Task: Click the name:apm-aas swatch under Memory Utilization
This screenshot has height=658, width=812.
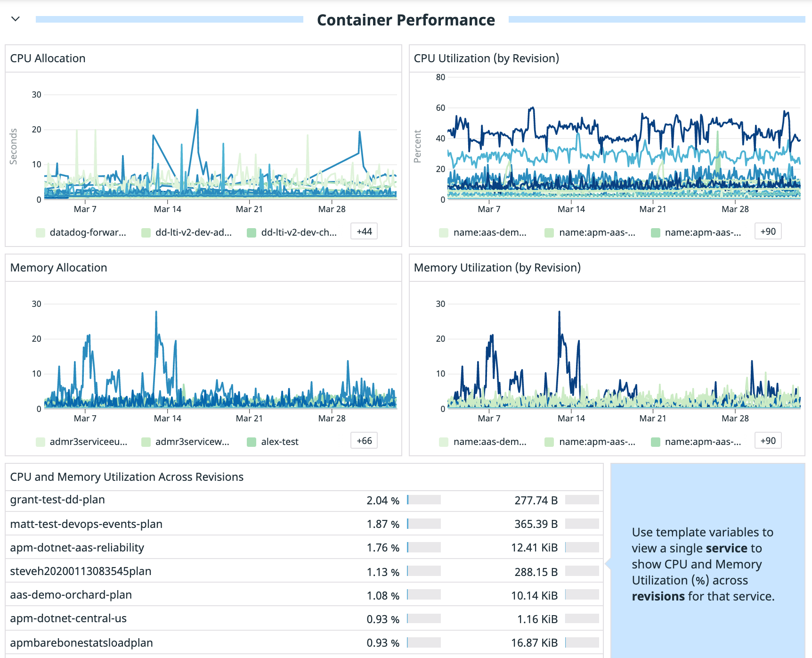Action: [655, 441]
